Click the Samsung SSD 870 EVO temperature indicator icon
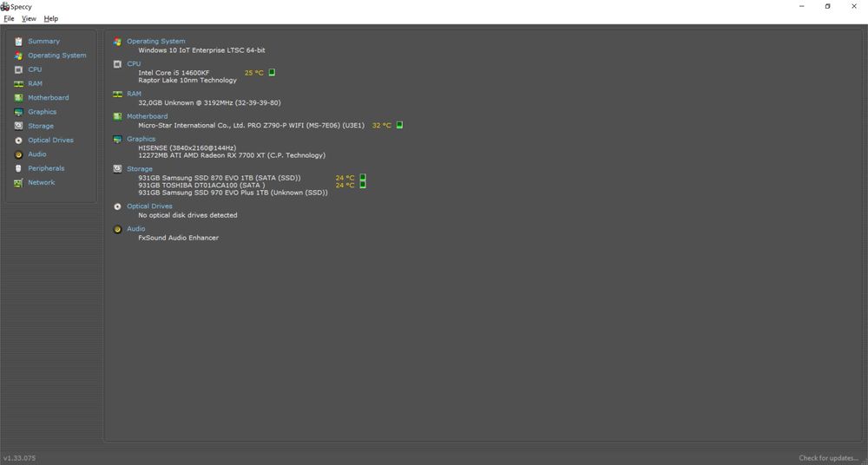Image resolution: width=868 pixels, height=465 pixels. [x=363, y=178]
